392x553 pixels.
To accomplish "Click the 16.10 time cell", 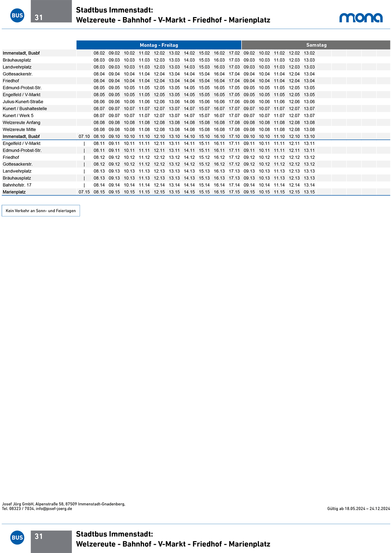I will coord(219,136).
